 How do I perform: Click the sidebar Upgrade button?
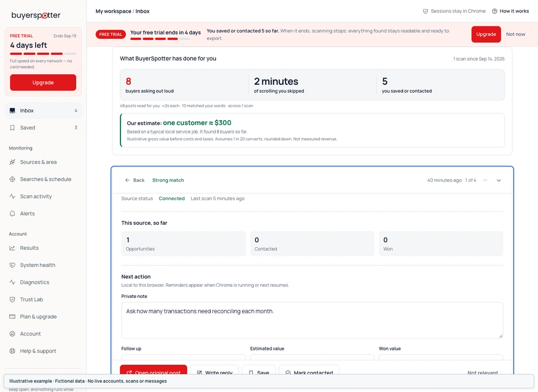click(43, 82)
